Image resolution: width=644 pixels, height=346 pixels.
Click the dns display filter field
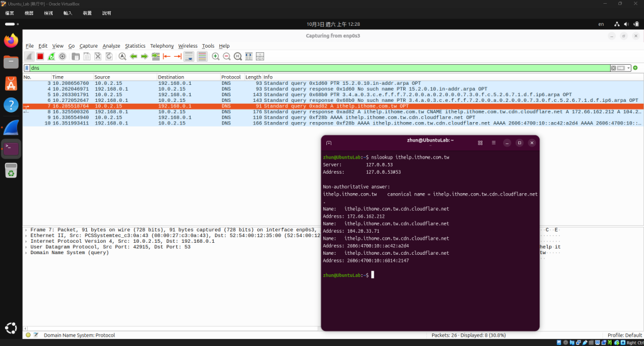(320, 68)
